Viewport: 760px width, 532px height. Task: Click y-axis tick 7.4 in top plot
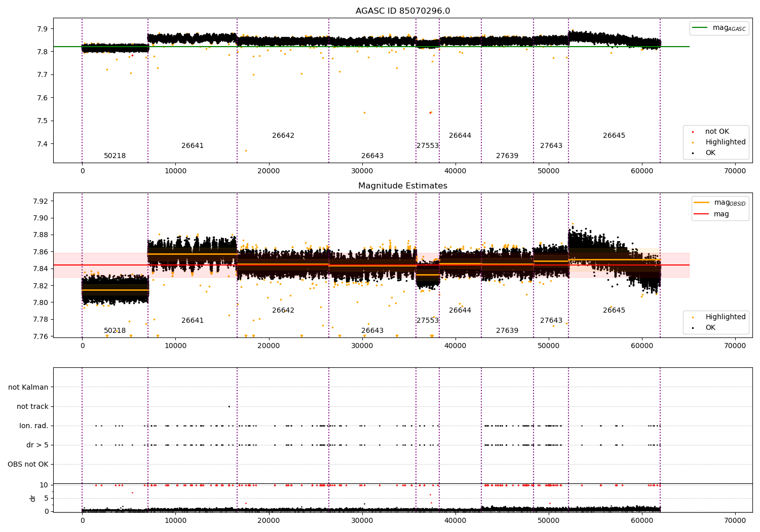point(43,144)
